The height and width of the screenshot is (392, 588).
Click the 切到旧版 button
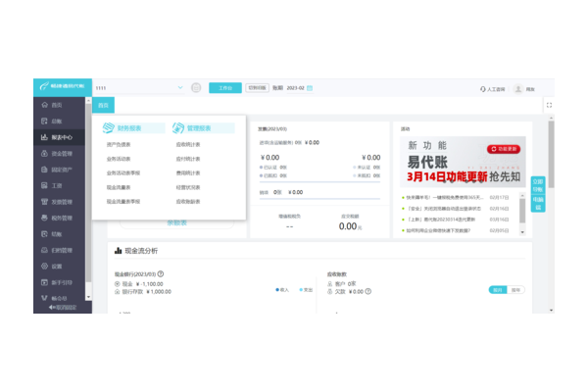click(257, 88)
